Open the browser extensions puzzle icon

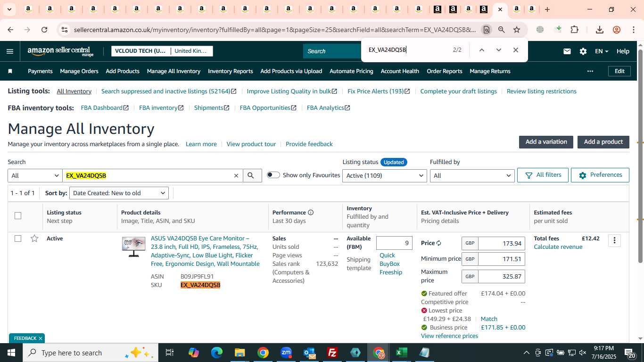coord(574,30)
